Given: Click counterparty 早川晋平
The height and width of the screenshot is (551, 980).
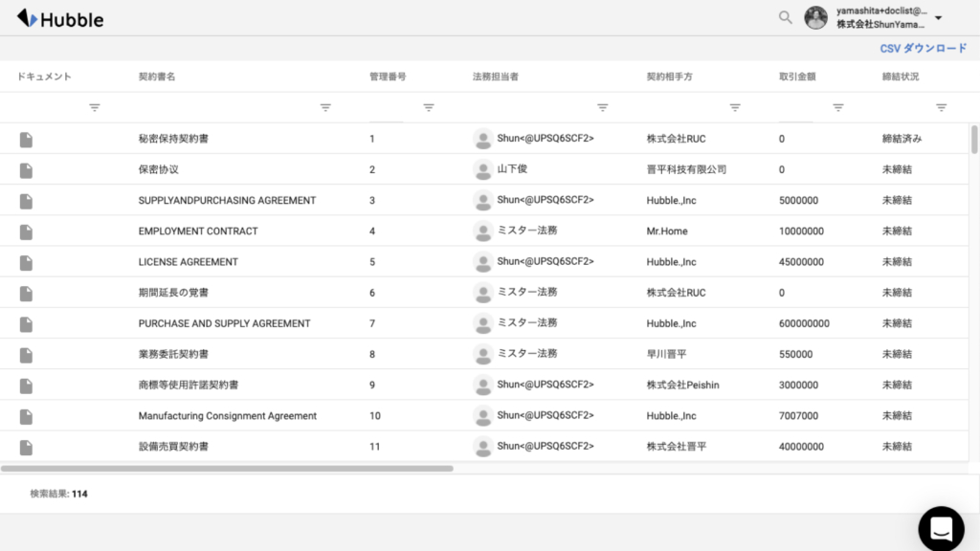Looking at the screenshot, I should coord(666,354).
